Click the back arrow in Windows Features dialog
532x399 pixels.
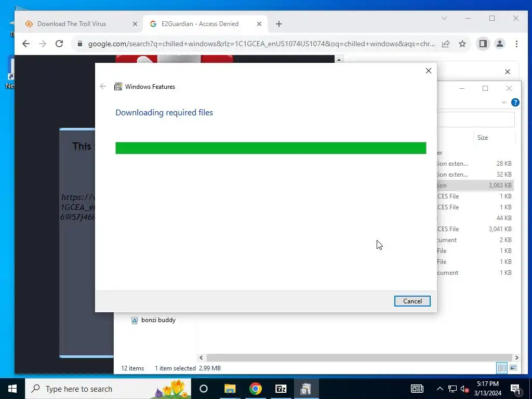click(103, 87)
